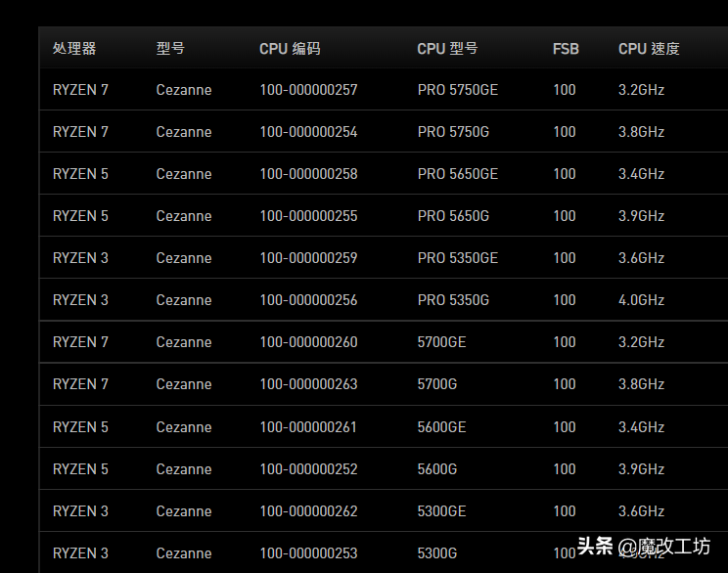Click 3.6GHz in the PRO 5350GE row
Screen dimensions: 728x573
[x=641, y=258]
